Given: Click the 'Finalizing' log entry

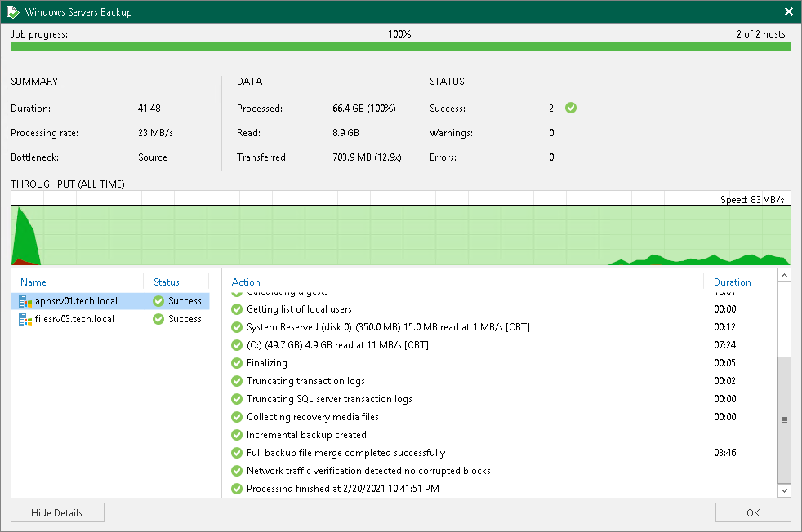Looking at the screenshot, I should click(266, 363).
